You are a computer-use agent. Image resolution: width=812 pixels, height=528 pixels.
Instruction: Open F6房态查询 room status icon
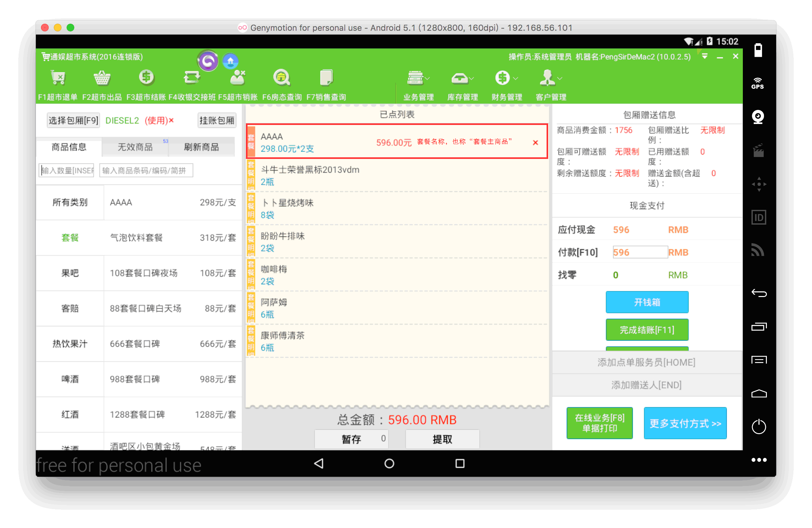(282, 78)
